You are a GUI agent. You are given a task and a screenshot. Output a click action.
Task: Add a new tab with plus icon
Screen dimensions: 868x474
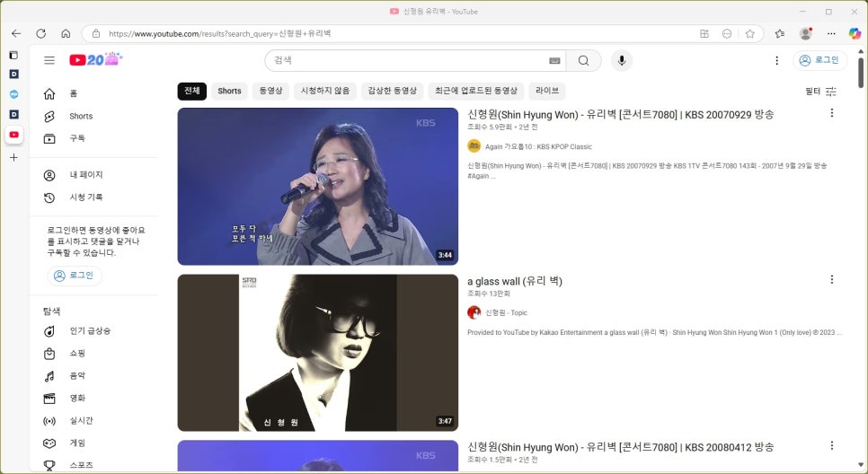[x=13, y=158]
